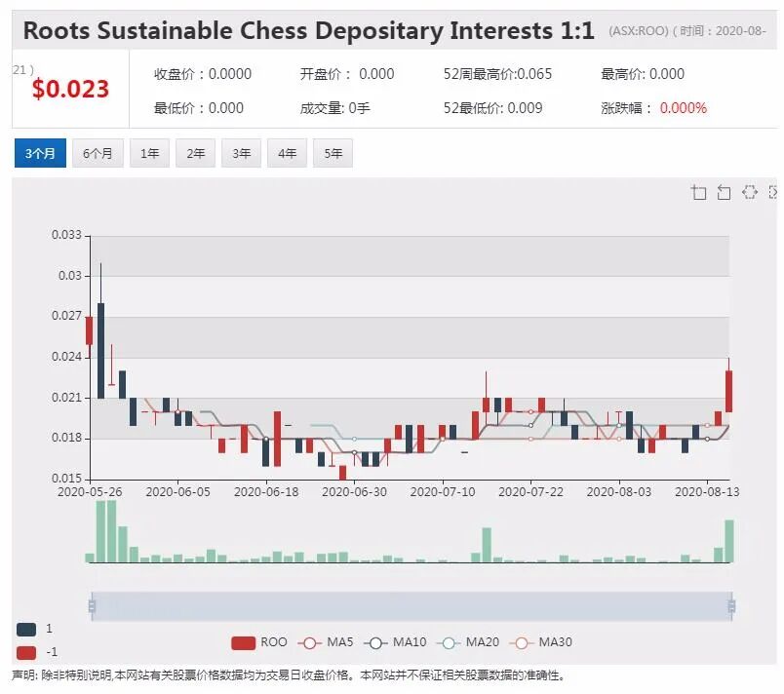Click the 52周最高价:0.065 value
The image size is (784, 694).
tap(497, 74)
